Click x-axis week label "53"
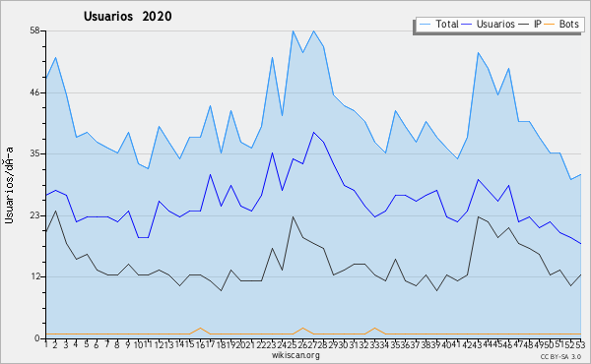 580,344
